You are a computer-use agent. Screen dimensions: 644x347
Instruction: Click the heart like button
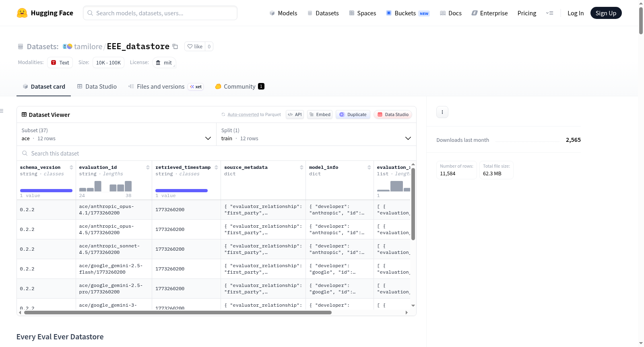(x=195, y=46)
